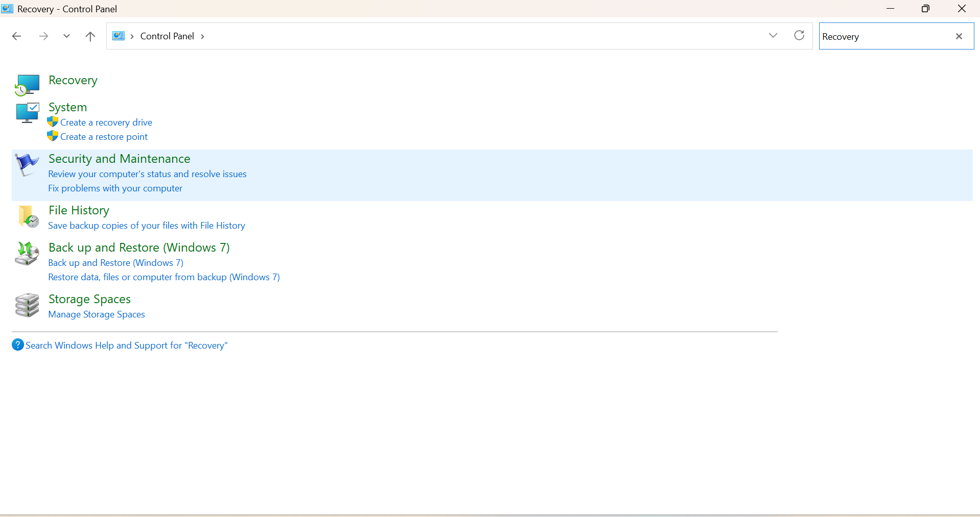The width and height of the screenshot is (980, 517).
Task: Click the Security and Maintenance flag icon
Action: tap(27, 164)
